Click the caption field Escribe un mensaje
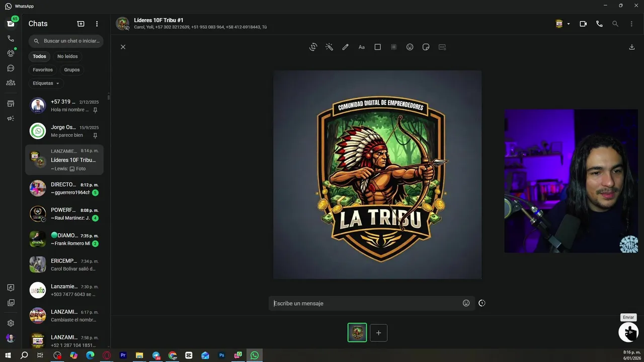The width and height of the screenshot is (644, 362). 366,303
